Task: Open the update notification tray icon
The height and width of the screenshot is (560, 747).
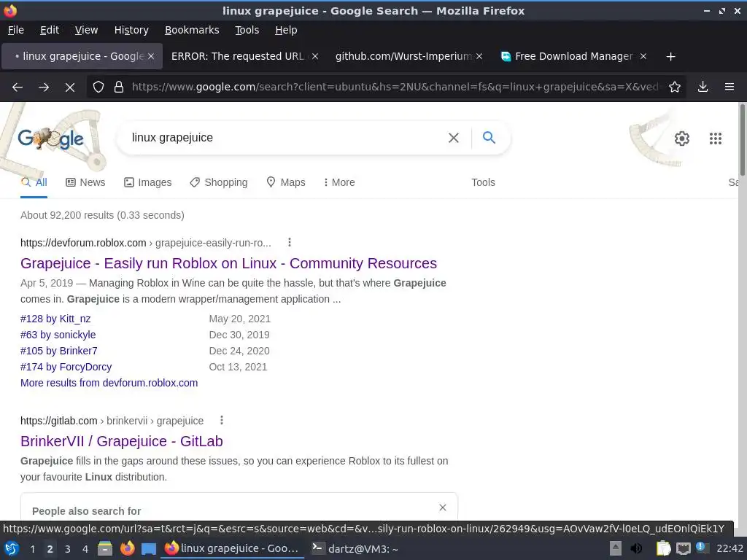Action: (x=703, y=548)
